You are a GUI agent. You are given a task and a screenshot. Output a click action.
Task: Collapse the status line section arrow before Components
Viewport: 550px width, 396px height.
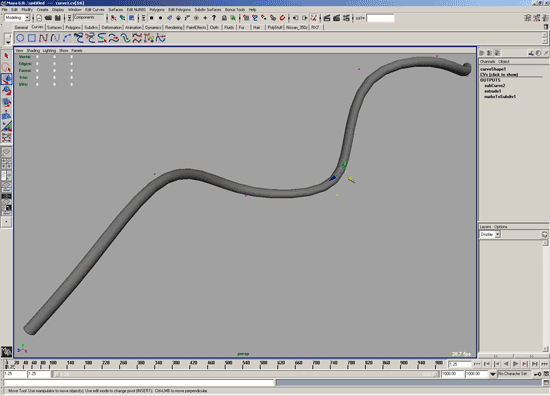click(x=69, y=18)
